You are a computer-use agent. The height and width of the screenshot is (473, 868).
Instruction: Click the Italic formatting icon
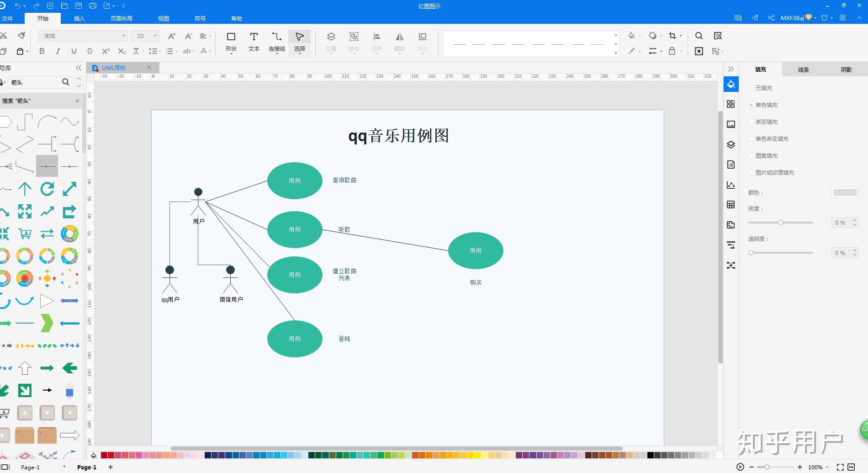click(58, 51)
